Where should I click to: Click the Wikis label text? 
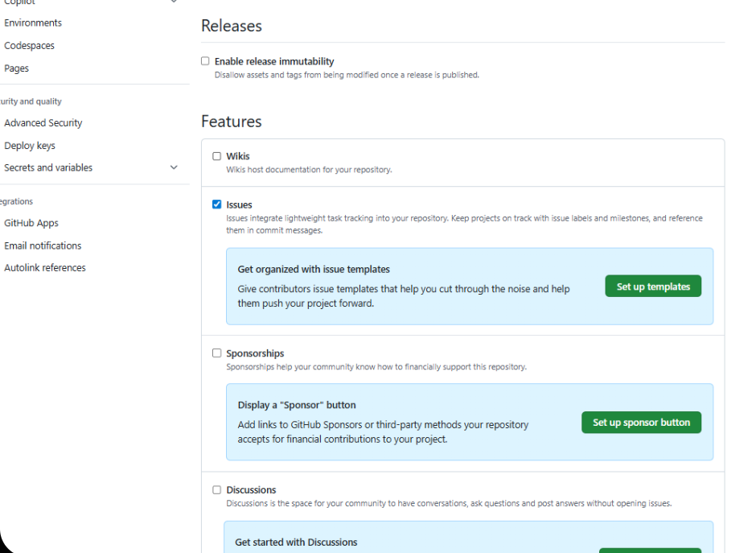click(238, 156)
